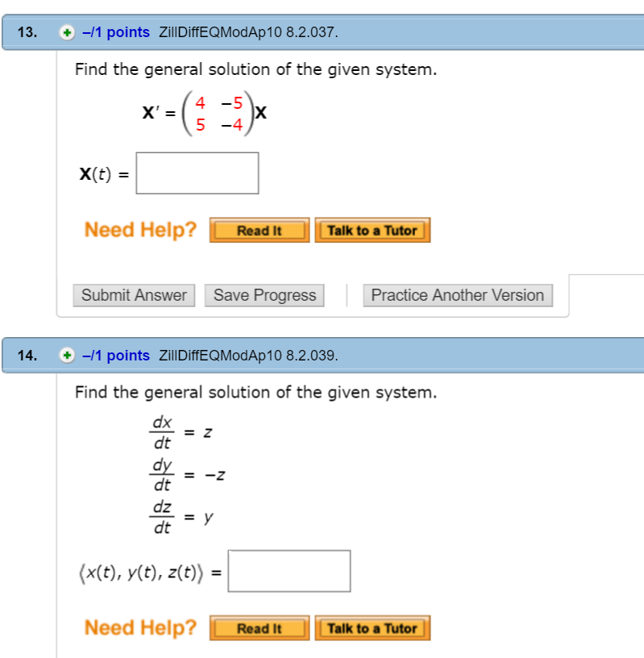Screen dimensions: 644x658
Task: Click the question 14 header bar
Action: pos(484,355)
